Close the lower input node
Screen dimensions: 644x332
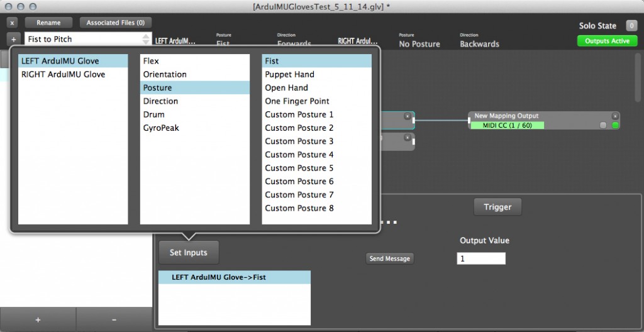coord(408,138)
